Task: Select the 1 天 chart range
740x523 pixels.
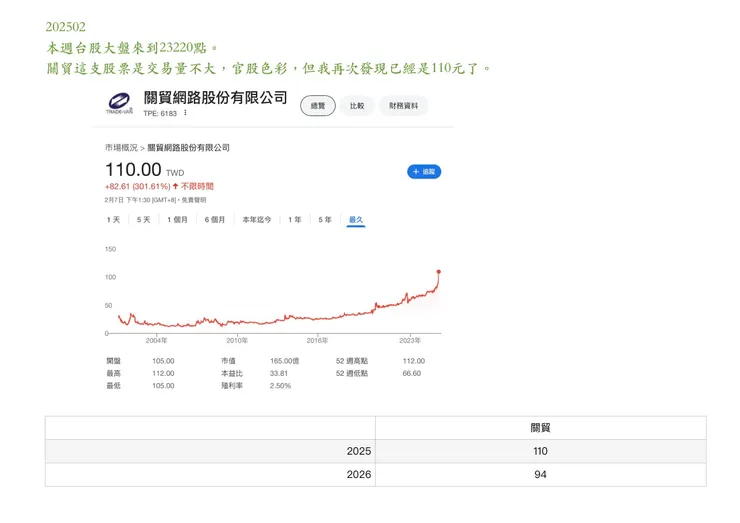Action: pos(113,219)
